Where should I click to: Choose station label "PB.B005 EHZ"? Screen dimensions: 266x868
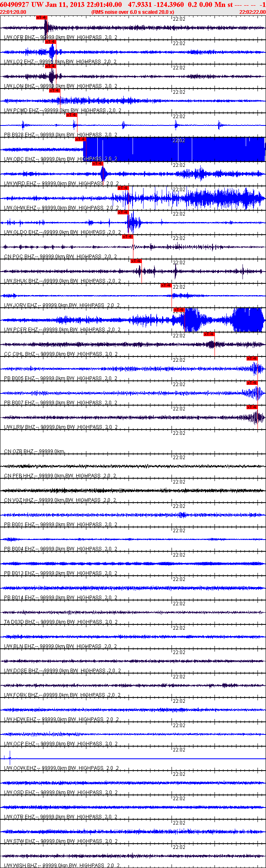[x=19, y=378]
